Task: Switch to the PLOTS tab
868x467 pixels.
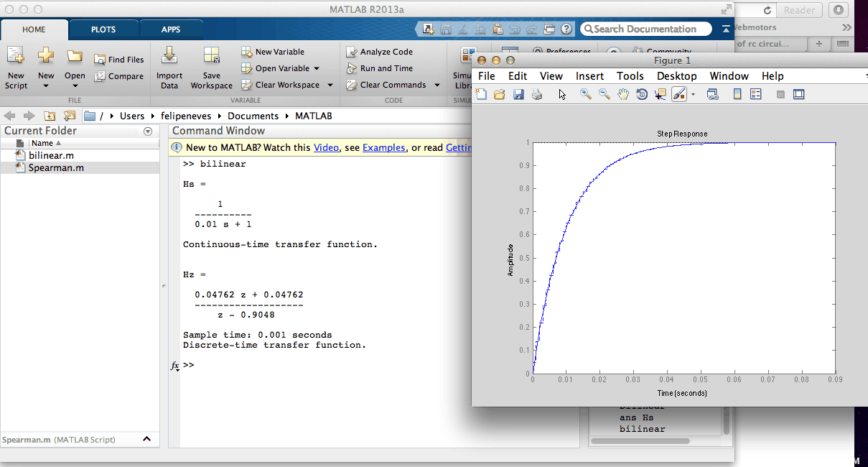Action: pos(103,29)
